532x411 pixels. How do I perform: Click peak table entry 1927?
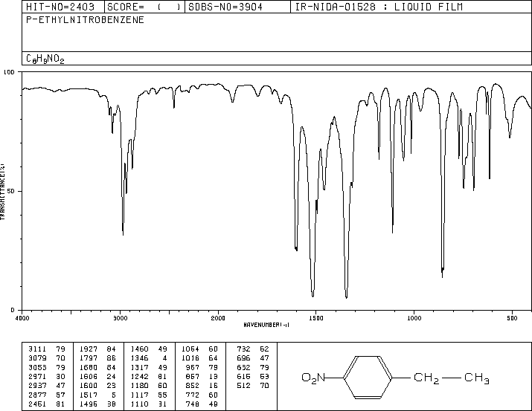[x=89, y=349]
